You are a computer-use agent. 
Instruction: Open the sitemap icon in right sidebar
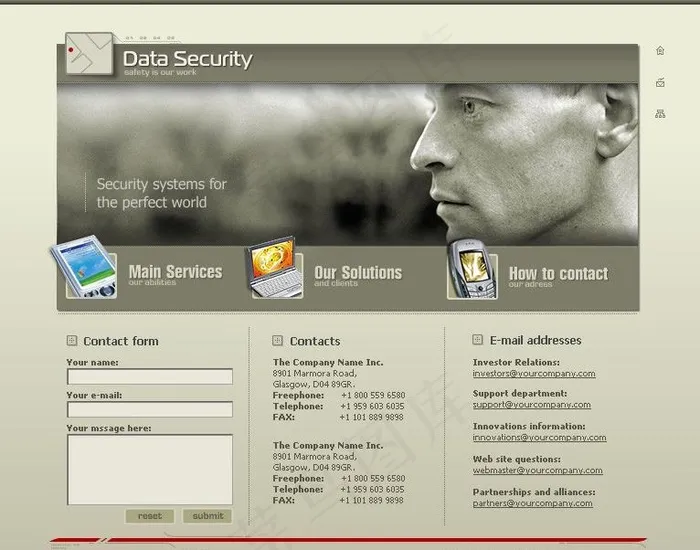[x=660, y=114]
